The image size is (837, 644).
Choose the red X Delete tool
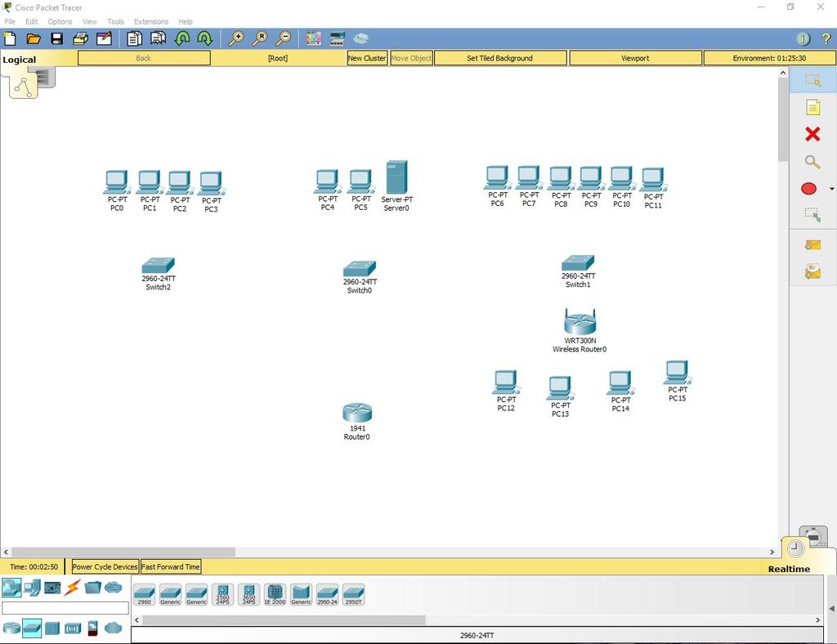click(x=812, y=134)
